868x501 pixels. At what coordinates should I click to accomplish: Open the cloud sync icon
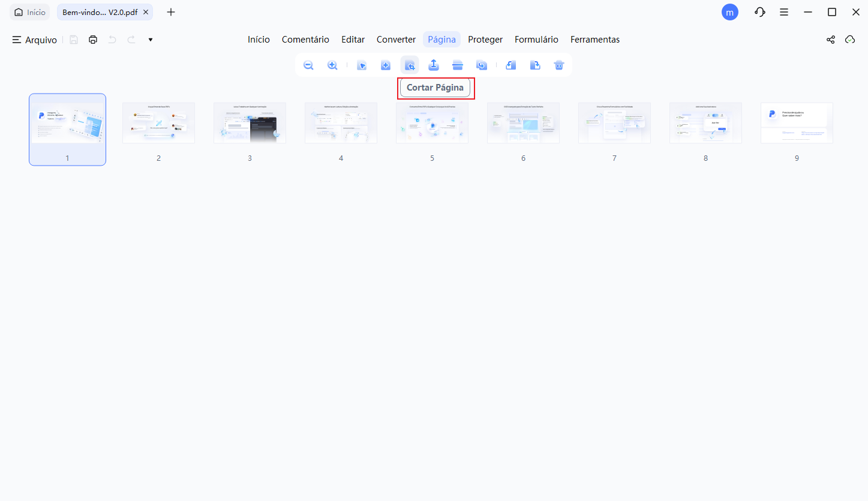click(850, 40)
